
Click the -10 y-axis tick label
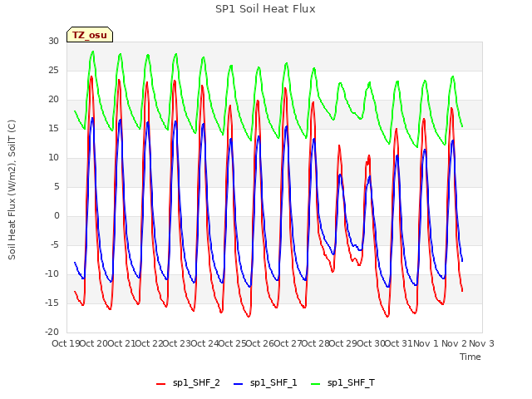(x=52, y=273)
